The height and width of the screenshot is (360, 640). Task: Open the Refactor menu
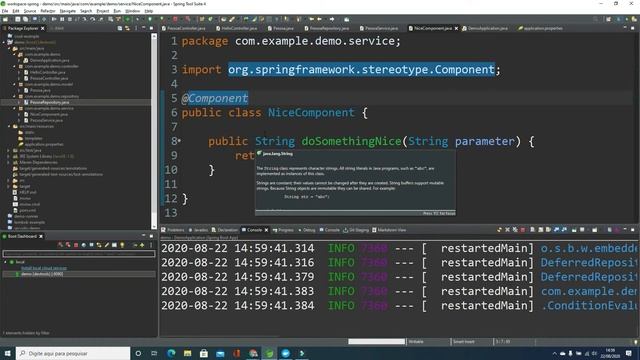coord(48,11)
